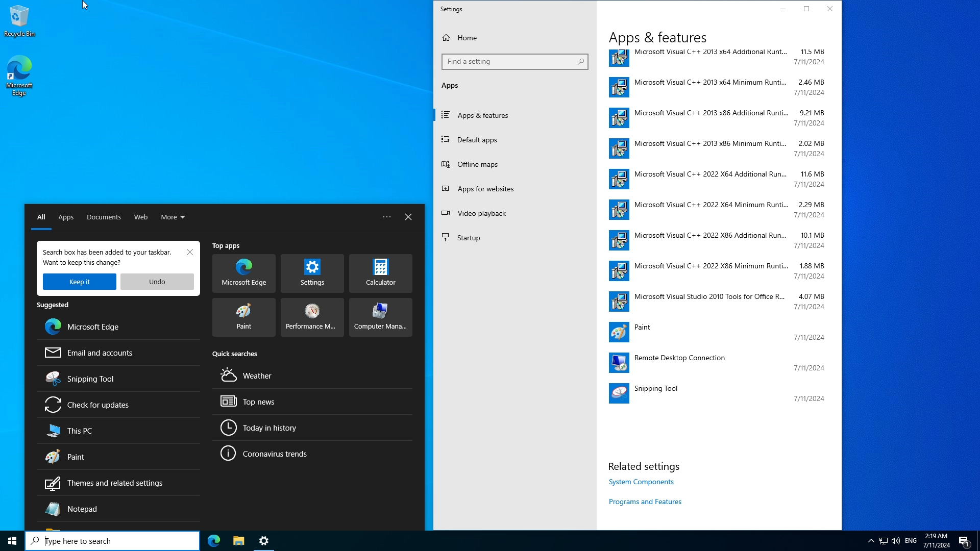Open Check for updates suggestion
Screen dimensions: 980x551
(x=97, y=405)
